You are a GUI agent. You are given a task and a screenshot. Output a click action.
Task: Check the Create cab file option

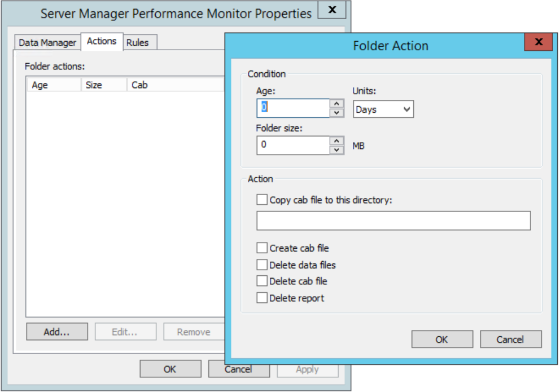pyautogui.click(x=262, y=248)
